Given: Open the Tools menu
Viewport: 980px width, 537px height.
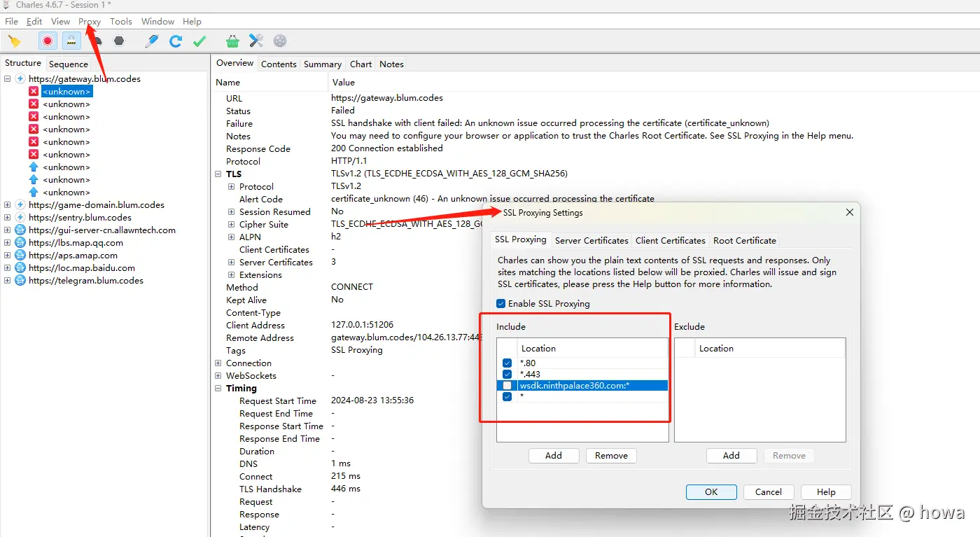Looking at the screenshot, I should pos(121,22).
